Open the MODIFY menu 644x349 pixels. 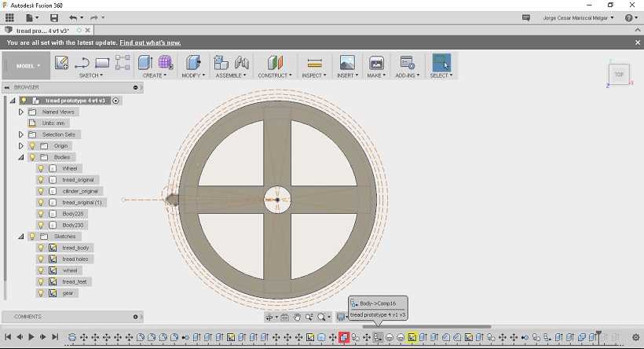193,75
